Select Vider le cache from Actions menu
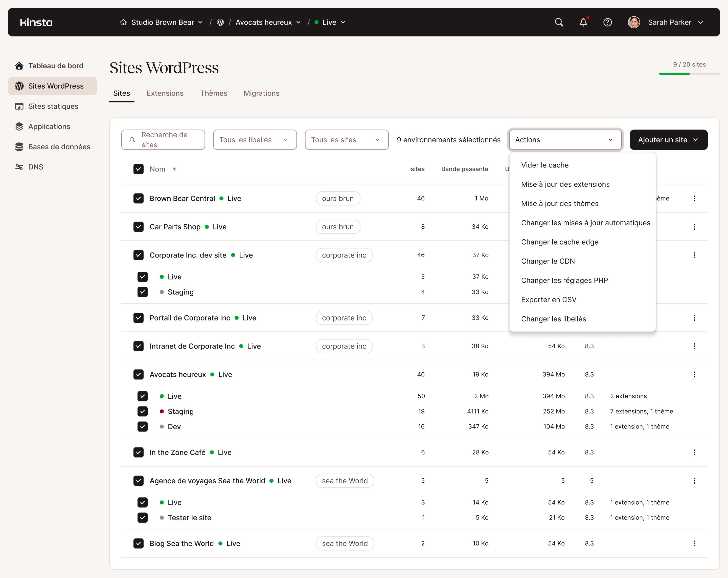The image size is (728, 578). [x=545, y=165]
